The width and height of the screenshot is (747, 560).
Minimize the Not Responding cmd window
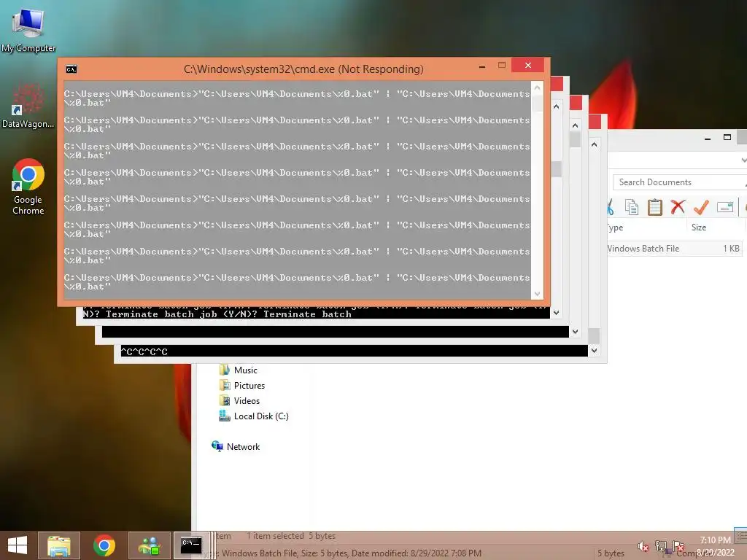click(x=482, y=66)
